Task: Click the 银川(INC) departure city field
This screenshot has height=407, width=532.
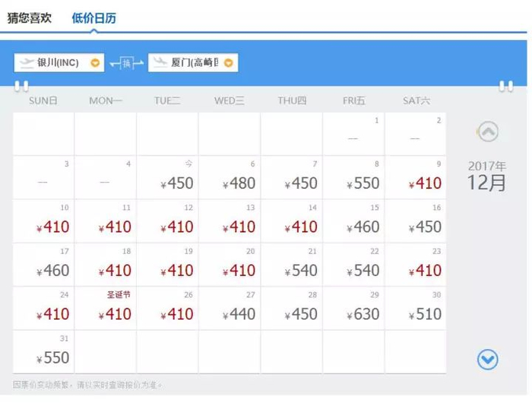Action: [58, 63]
